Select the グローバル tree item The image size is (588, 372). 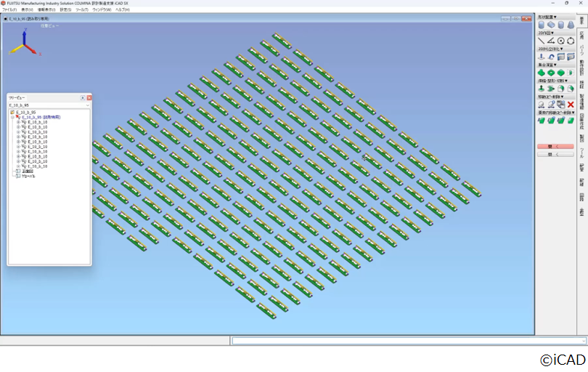(x=28, y=176)
